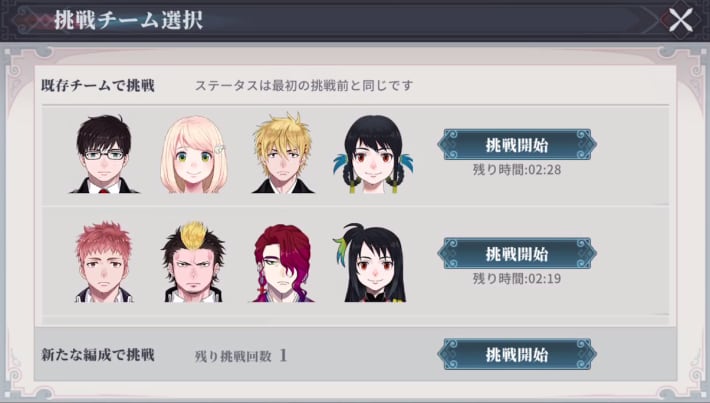The width and height of the screenshot is (710, 403).
Task: Tap the pink-haired male portrait
Action: (104, 262)
